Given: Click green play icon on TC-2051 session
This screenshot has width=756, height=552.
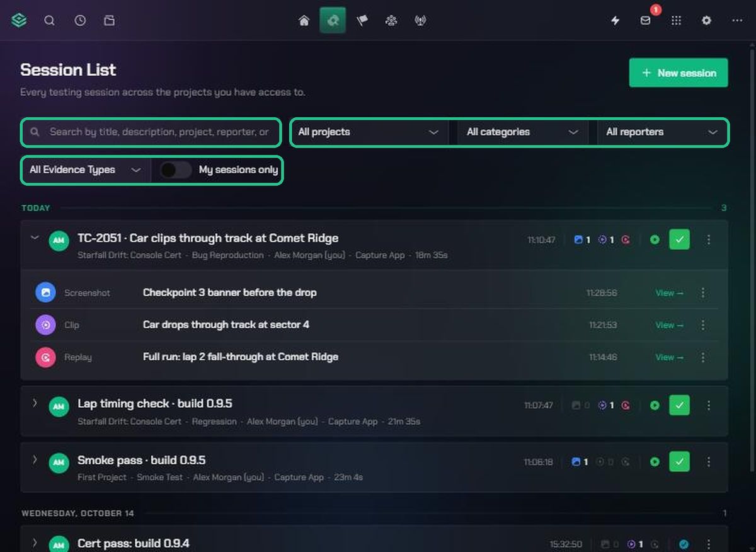Looking at the screenshot, I should click(x=655, y=239).
